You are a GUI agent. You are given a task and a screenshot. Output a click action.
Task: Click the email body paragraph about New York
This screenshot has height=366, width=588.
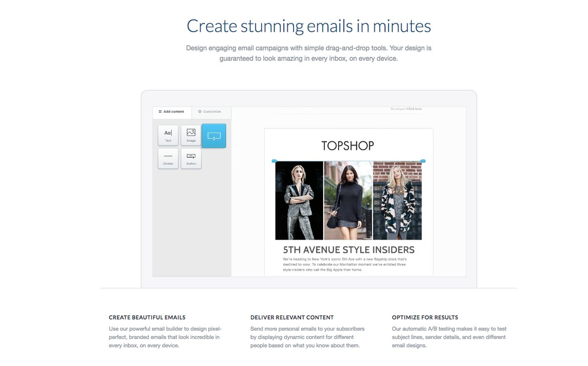coord(345,265)
